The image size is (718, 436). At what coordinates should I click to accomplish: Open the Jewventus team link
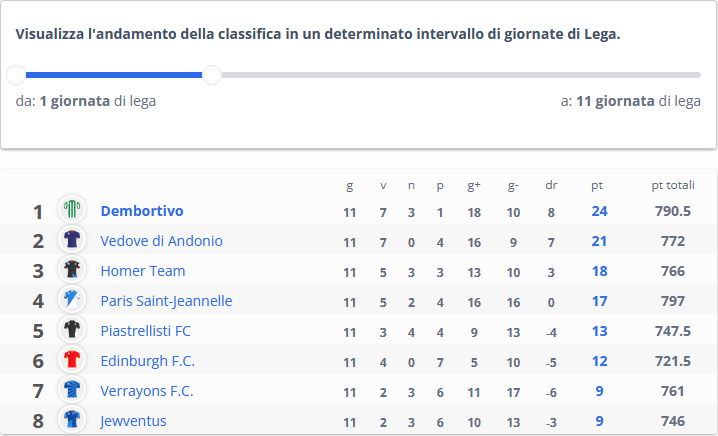coord(133,421)
